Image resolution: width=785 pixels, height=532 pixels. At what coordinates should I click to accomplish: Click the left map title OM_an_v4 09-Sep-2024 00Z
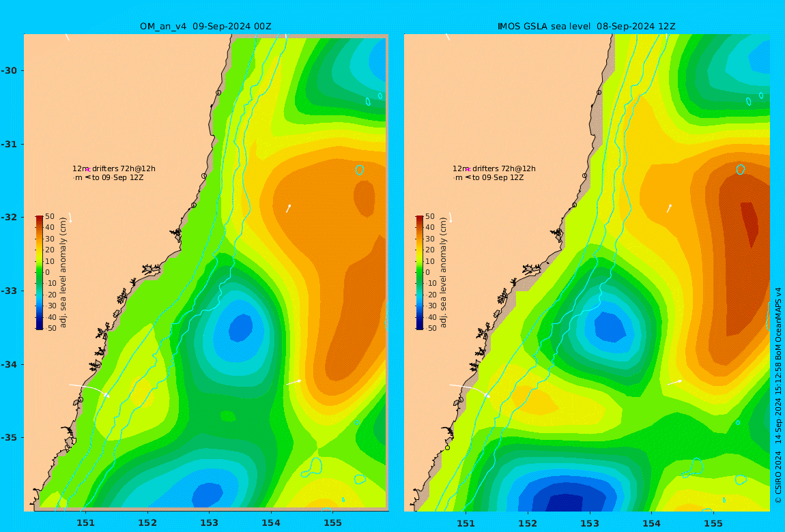click(205, 27)
